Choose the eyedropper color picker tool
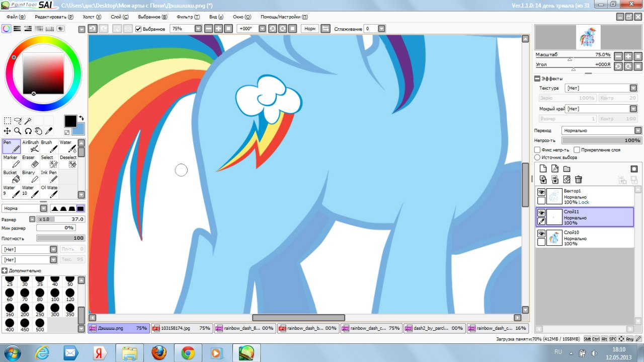Screen dimensions: 644x362 [x=49, y=131]
